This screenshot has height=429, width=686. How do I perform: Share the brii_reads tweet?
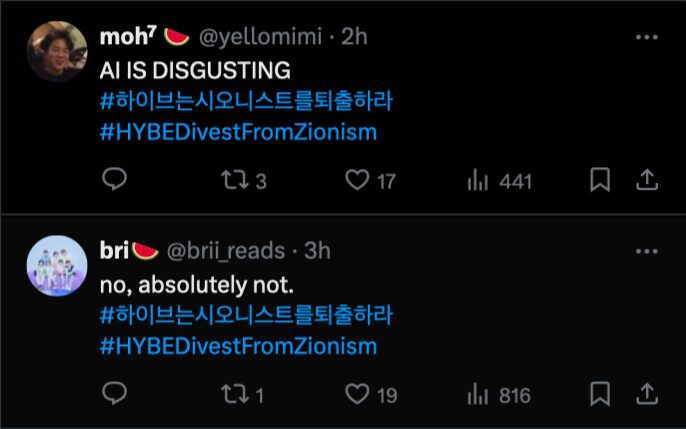coord(647,394)
